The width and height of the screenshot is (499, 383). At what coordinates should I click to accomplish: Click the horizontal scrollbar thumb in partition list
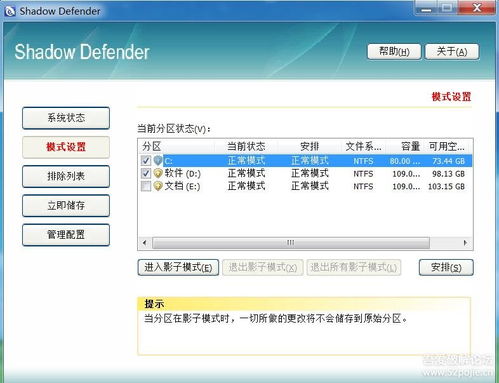(x=291, y=243)
